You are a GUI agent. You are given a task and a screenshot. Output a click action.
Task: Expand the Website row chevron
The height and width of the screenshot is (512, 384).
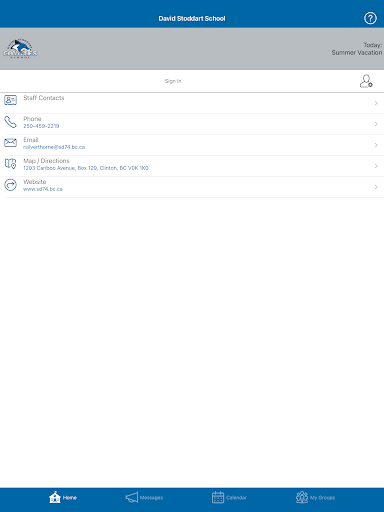pyautogui.click(x=376, y=187)
